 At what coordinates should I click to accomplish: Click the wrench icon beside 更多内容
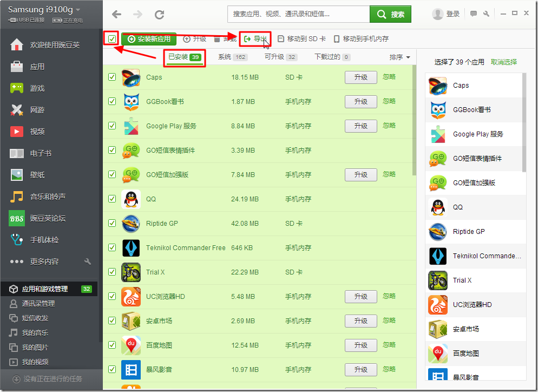[x=88, y=262]
